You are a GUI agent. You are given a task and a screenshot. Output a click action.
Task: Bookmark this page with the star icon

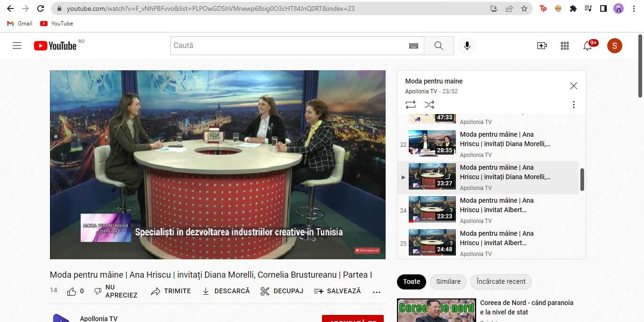(x=524, y=8)
